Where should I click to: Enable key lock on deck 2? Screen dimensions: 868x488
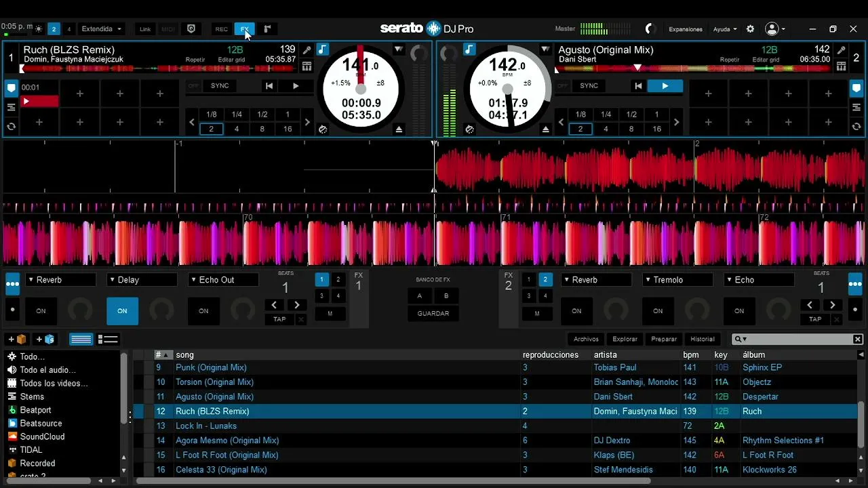469,49
